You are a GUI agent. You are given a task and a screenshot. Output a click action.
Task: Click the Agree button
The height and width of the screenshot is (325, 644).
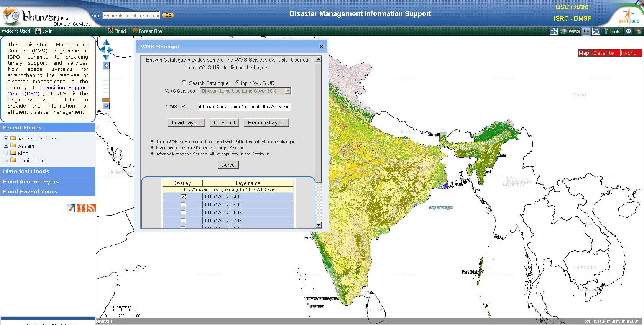228,165
